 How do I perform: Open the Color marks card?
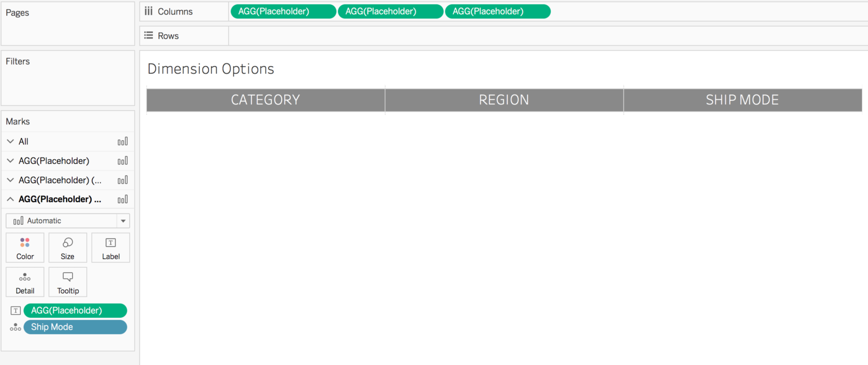[25, 248]
